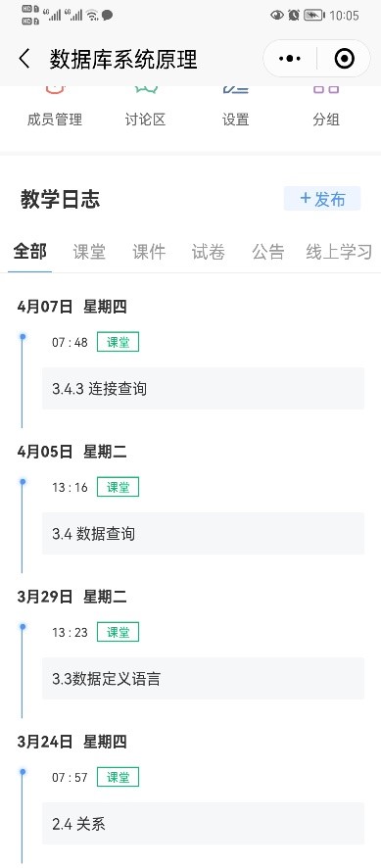Open the 3.4 数据查询 entry
381x868 pixels.
pyautogui.click(x=203, y=534)
